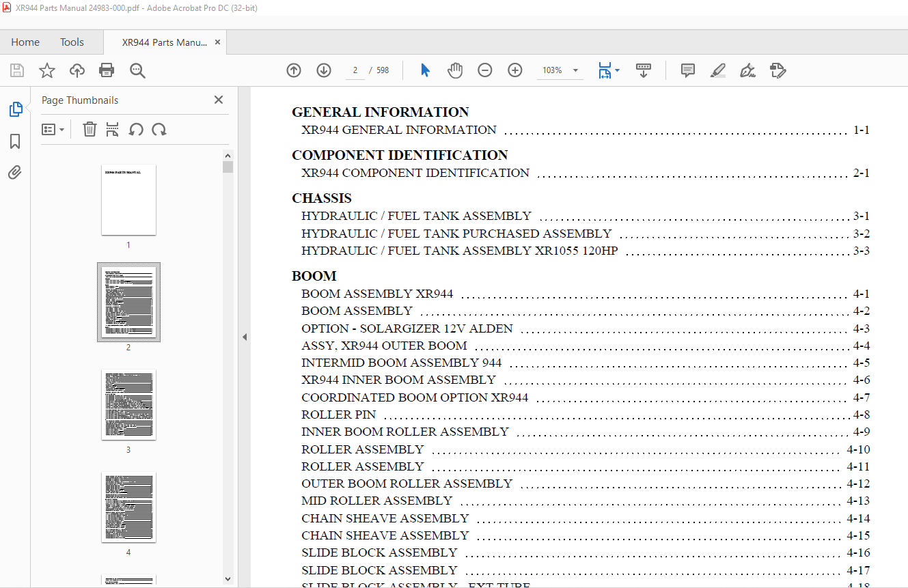Click the upload to cloud icon

(77, 70)
